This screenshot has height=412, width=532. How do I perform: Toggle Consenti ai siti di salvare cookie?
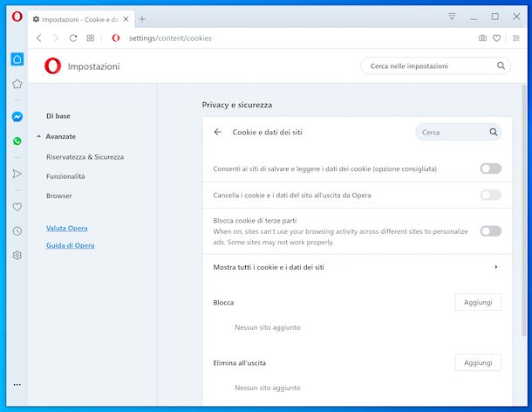[x=491, y=168]
